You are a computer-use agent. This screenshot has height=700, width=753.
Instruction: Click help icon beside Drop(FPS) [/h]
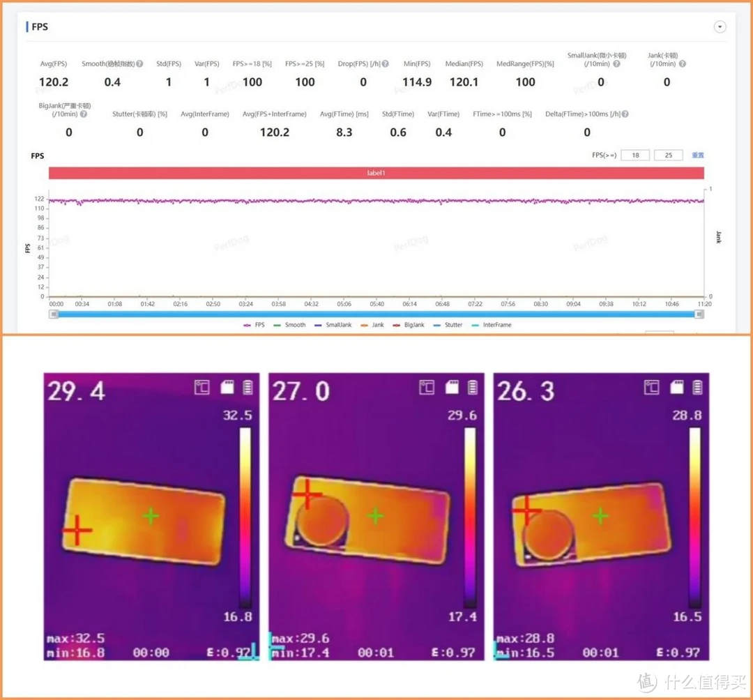pos(385,63)
